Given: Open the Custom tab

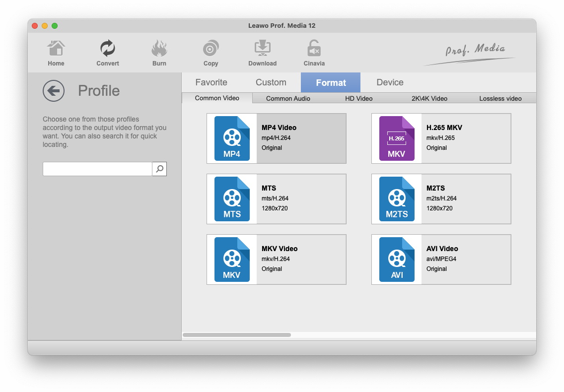Looking at the screenshot, I should [271, 82].
